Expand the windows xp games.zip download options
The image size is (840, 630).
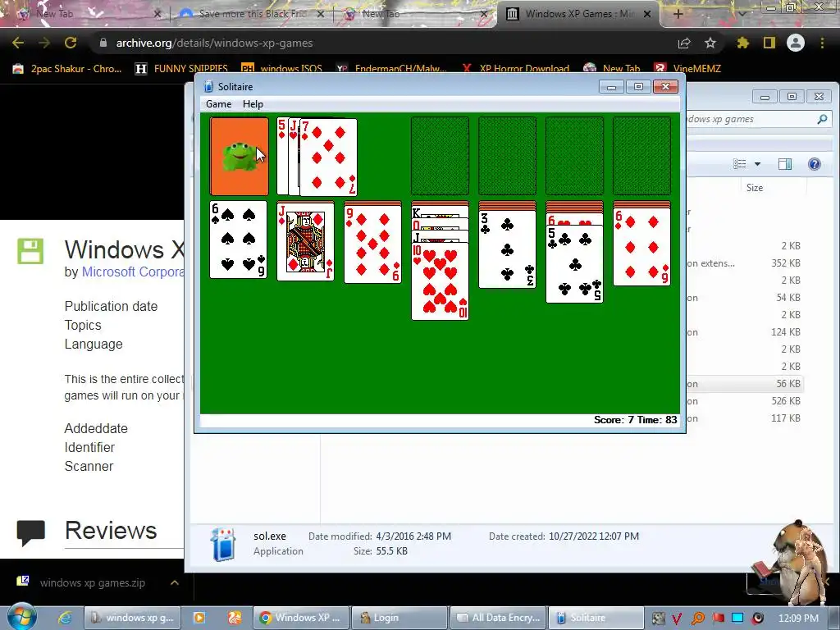pos(175,583)
